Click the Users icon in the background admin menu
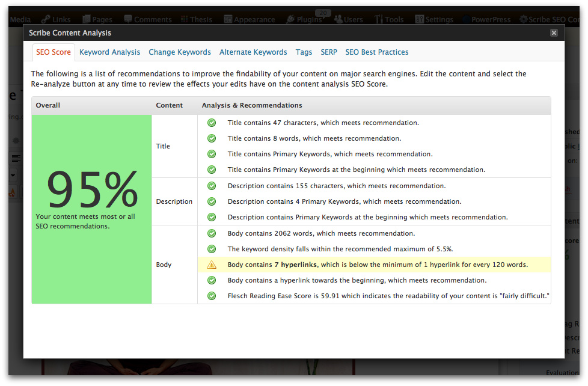Image resolution: width=588 pixels, height=386 pixels. 338,19
